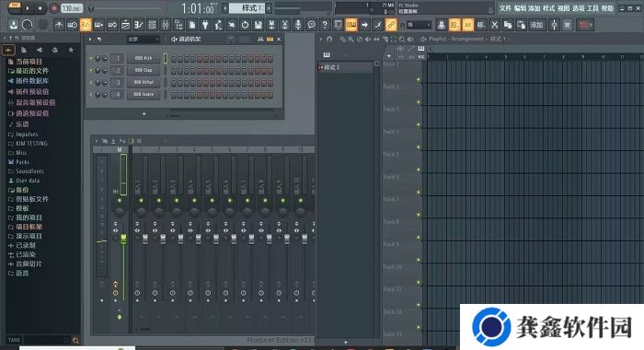Open the 样式 1 pattern selector
Image resolution: width=644 pixels, height=350 pixels.
coord(247,7)
